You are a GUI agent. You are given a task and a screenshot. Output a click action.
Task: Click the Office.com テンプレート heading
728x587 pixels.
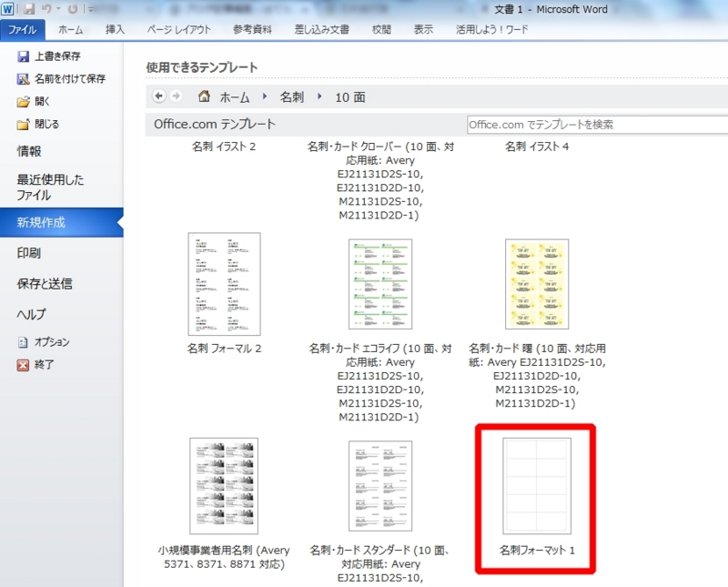pos(215,125)
